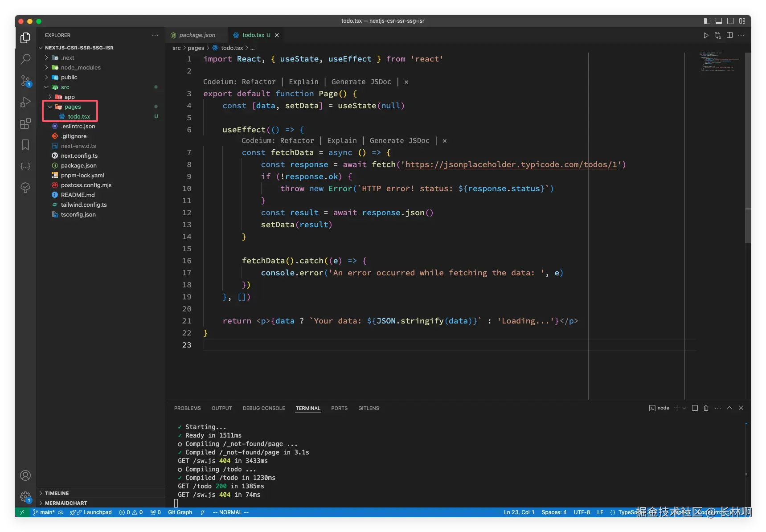Click the Run play icon in editor toolbar

tap(706, 35)
